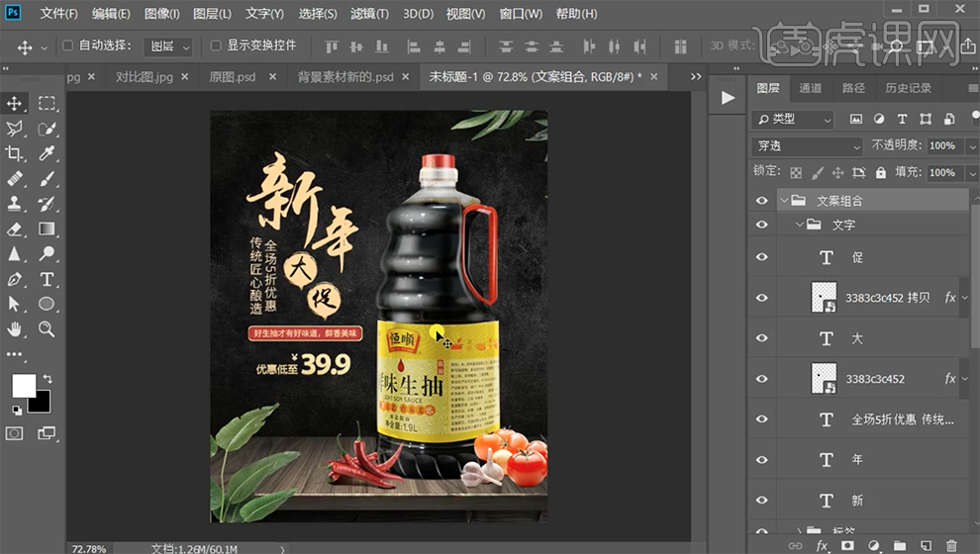
Task: Filter layers by shape layers
Action: click(926, 119)
